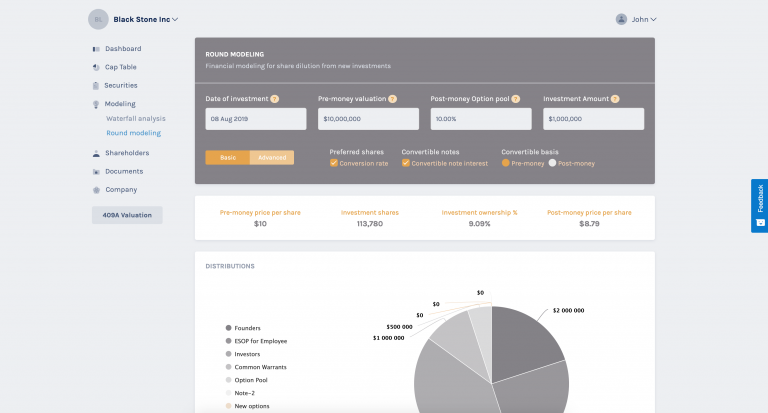The width and height of the screenshot is (768, 413).
Task: Click the Dashboard sidebar icon
Action: pyautogui.click(x=95, y=49)
